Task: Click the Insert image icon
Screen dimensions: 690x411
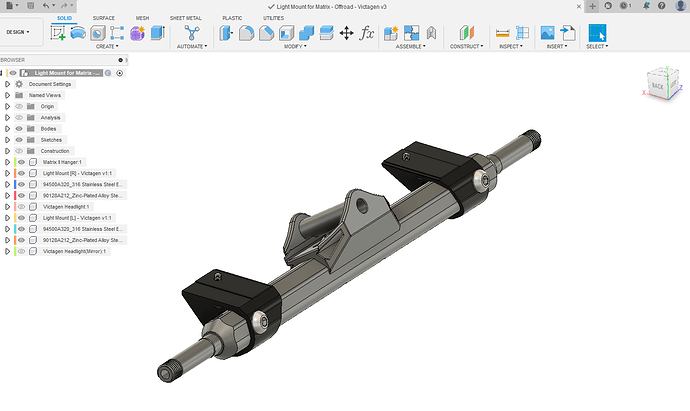Action: click(548, 33)
